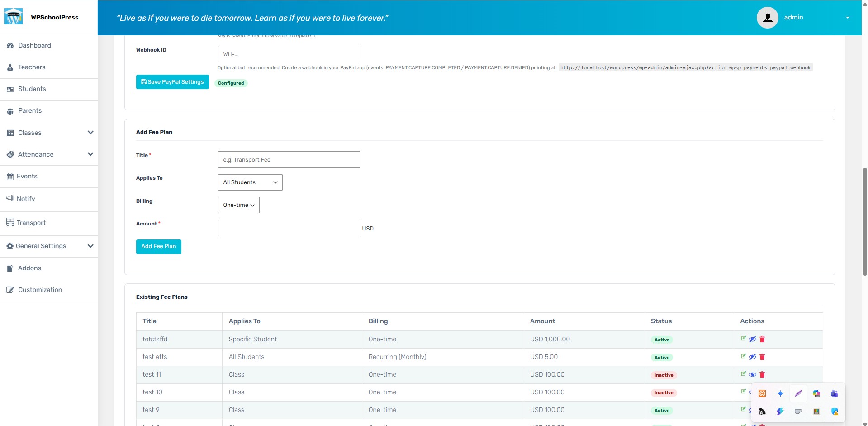
Task: Click the Inactive status of test 11
Action: [664, 375]
